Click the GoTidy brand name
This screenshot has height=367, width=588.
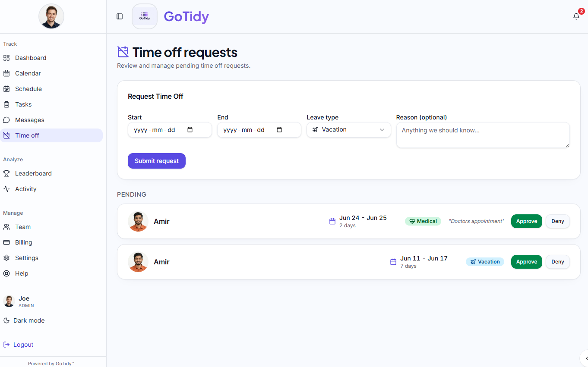pyautogui.click(x=187, y=16)
